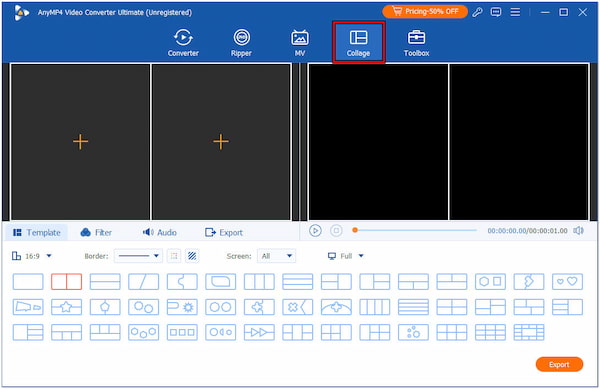Screen dimensions: 600x389
Task: Select the single-screen template
Action: pos(28,282)
